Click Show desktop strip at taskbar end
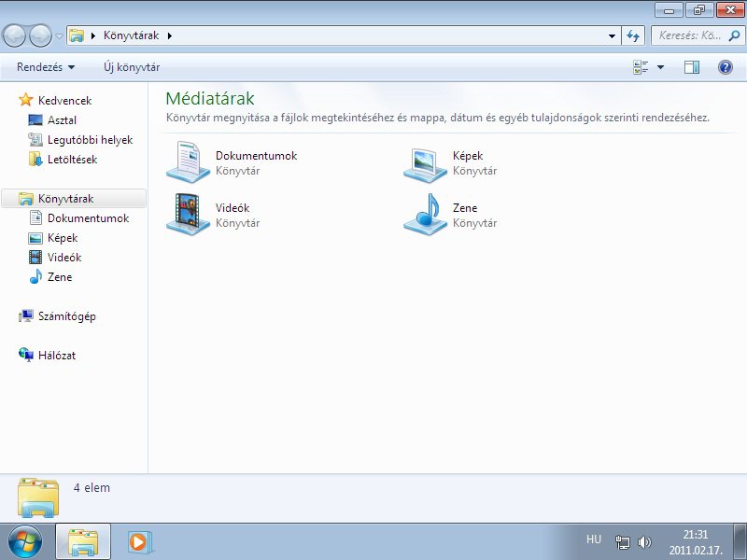The width and height of the screenshot is (747, 560). (x=740, y=541)
